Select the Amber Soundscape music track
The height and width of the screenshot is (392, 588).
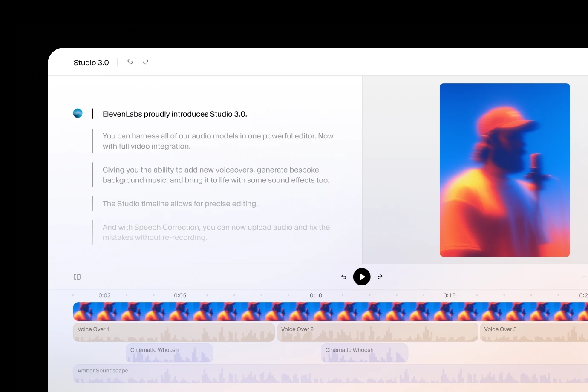click(x=330, y=374)
